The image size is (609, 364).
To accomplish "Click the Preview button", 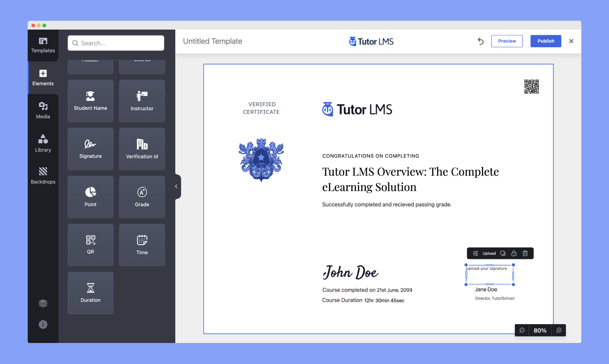I will pos(507,41).
